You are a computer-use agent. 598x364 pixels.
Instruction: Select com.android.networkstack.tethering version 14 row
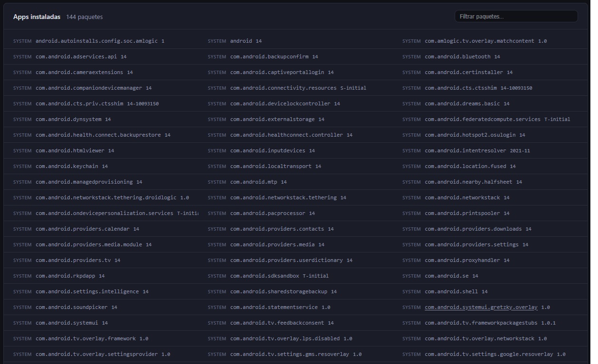[283, 197]
